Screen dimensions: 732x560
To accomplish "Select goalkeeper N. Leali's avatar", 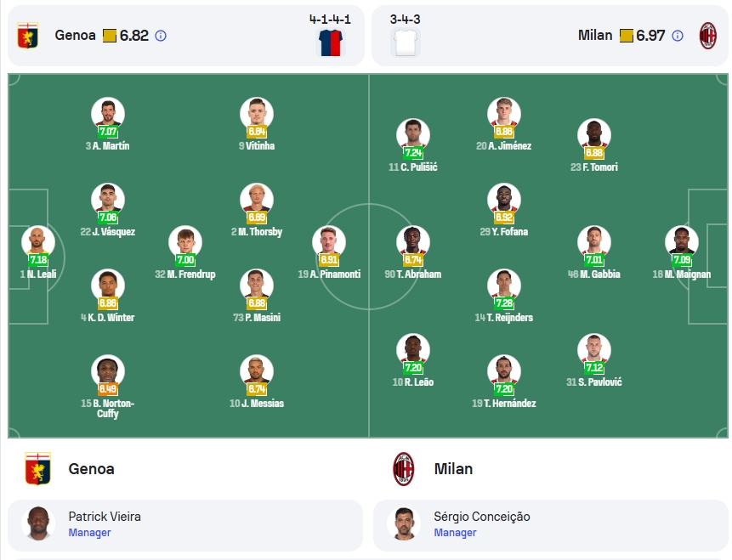I will coord(38,243).
